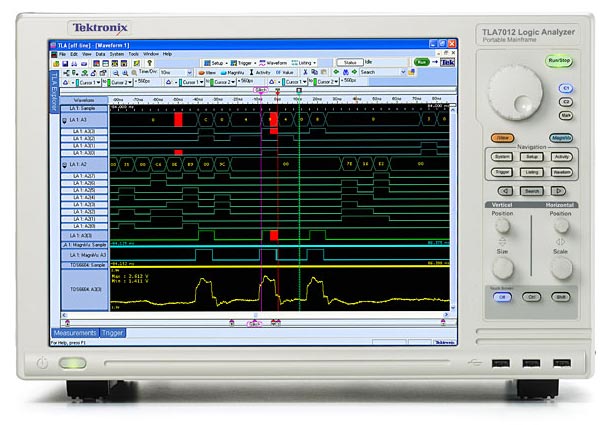Toggle the C2 cursor hardware button

(566, 102)
